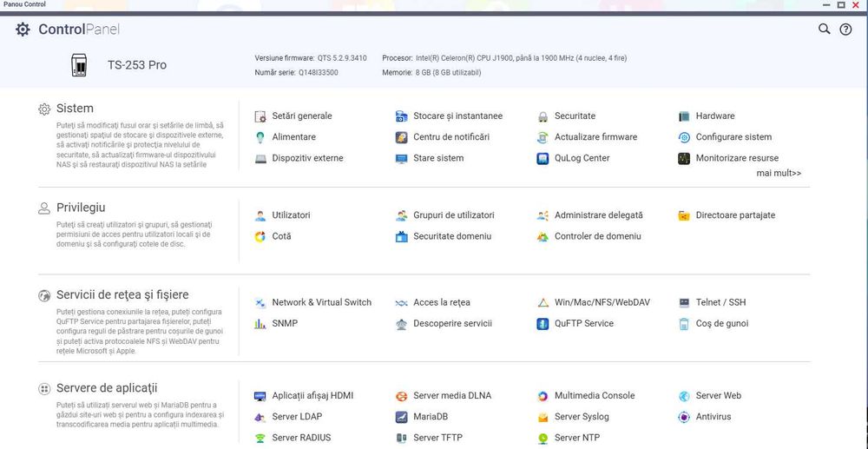Open the Privilegiu category heading
Screen dimensions: 868x449
[81, 208]
